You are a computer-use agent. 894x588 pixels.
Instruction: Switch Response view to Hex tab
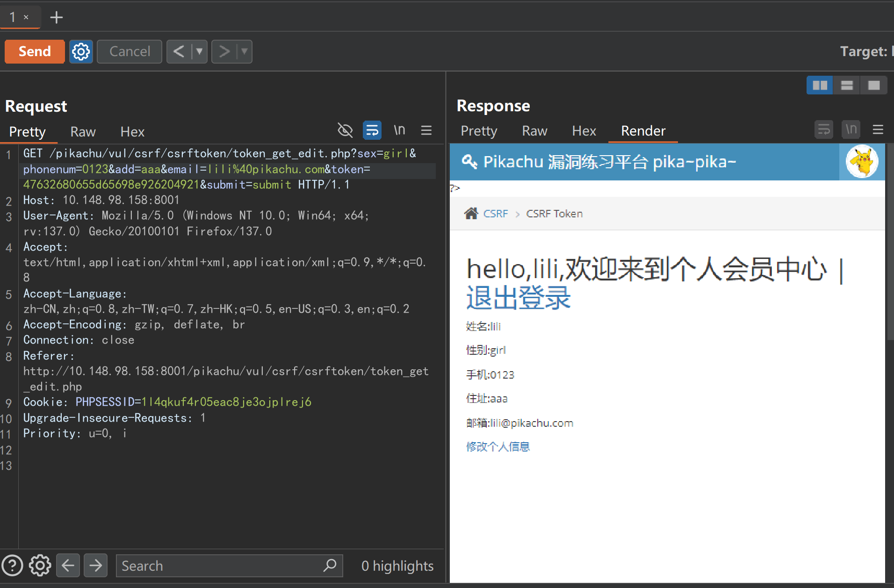click(x=584, y=131)
